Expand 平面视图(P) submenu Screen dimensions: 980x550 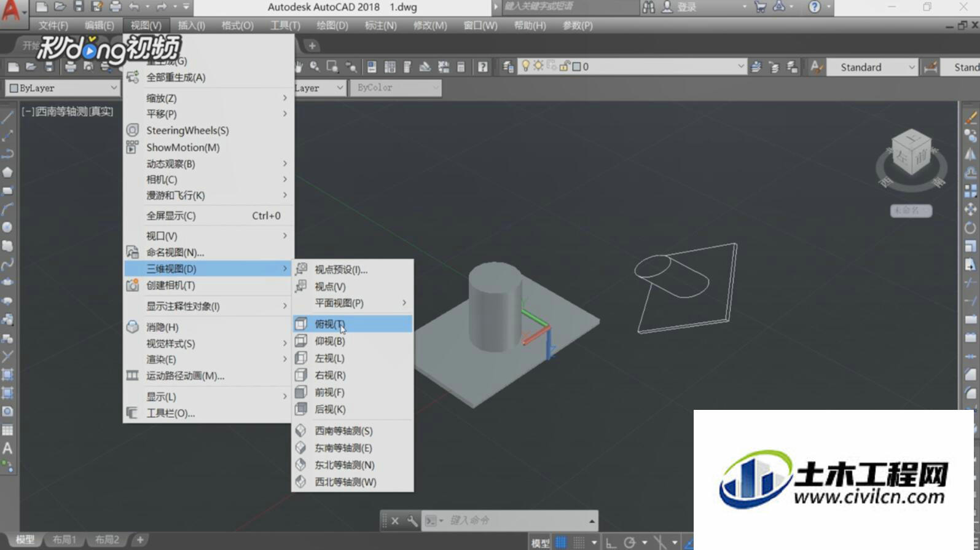352,303
